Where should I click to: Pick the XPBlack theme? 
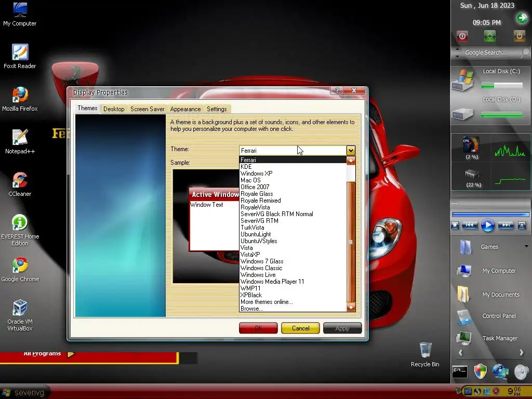(x=293, y=295)
